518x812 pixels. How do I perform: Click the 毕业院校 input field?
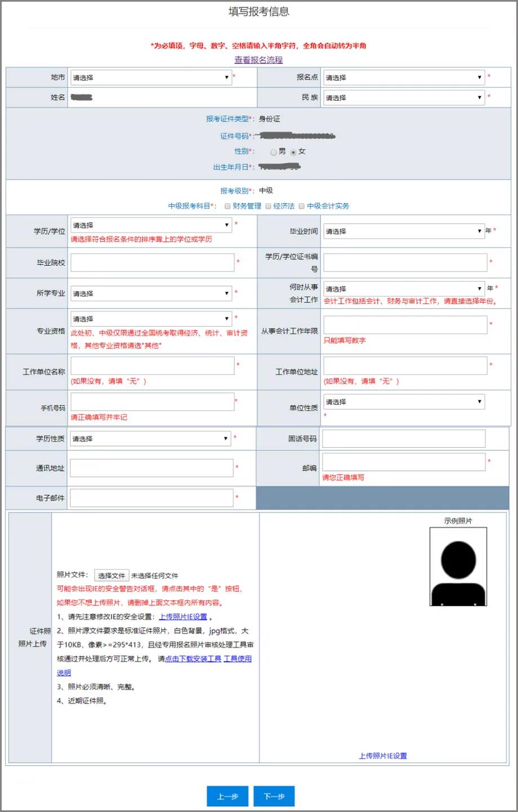152,262
